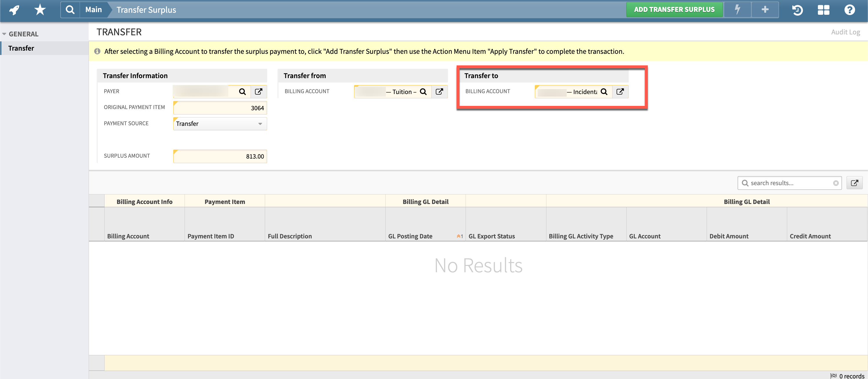Open favorites via the star icon

point(39,10)
